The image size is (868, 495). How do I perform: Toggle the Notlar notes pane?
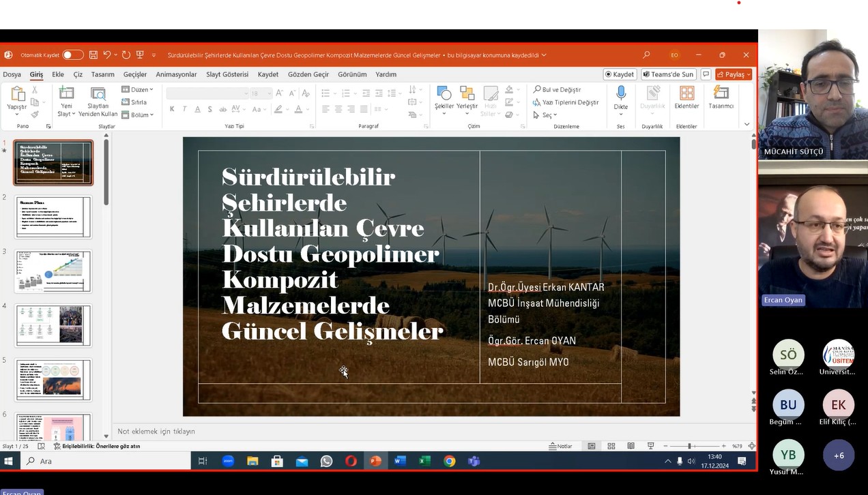[x=561, y=446]
